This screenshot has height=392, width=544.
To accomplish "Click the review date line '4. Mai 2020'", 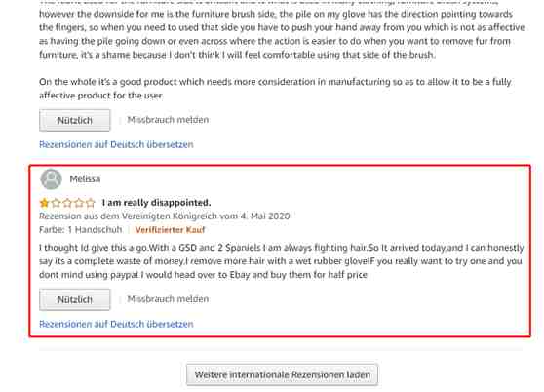I will pos(165,216).
